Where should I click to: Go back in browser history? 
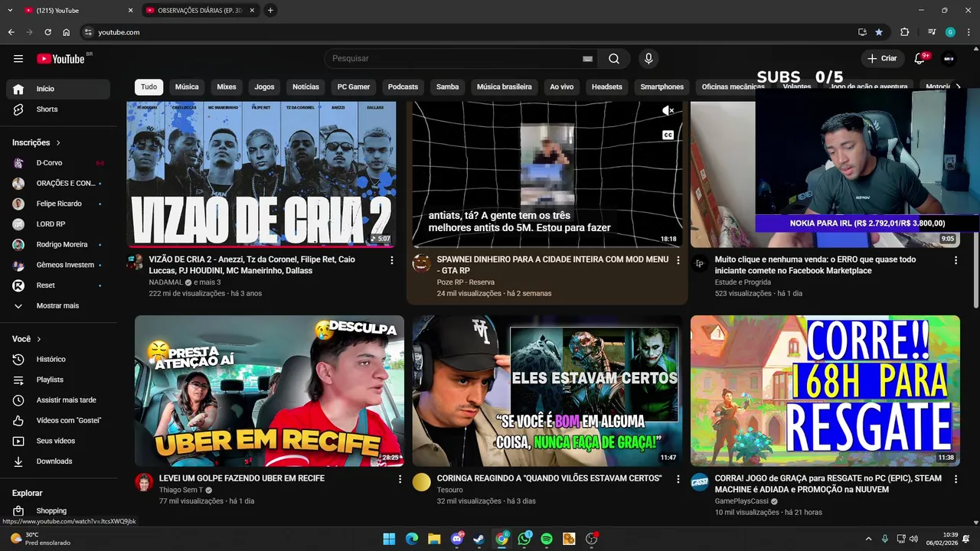11,32
